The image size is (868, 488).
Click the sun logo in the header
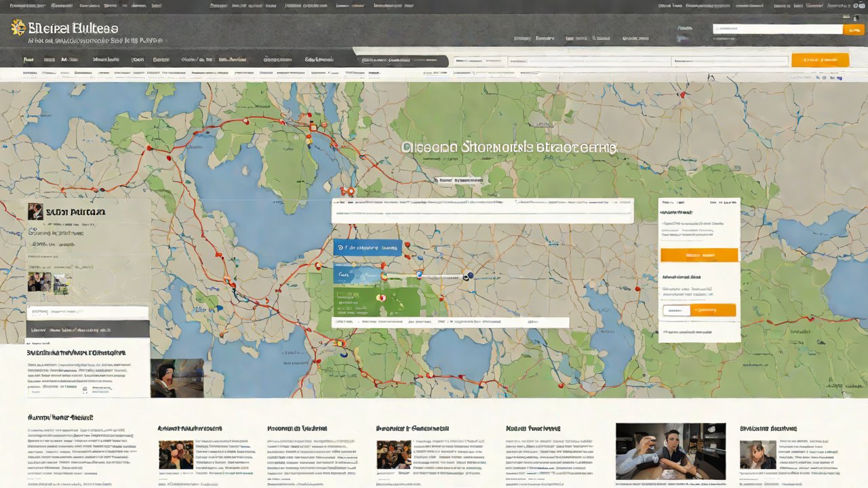tap(18, 28)
